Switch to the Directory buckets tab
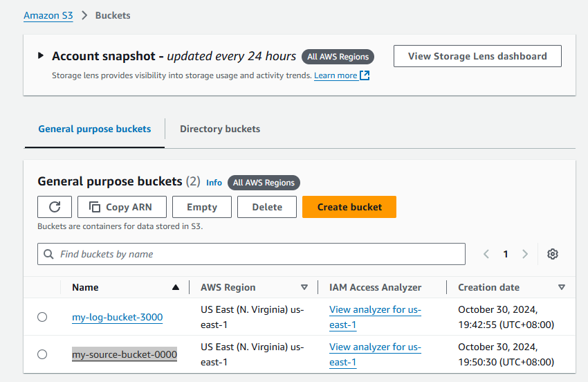 [220, 129]
